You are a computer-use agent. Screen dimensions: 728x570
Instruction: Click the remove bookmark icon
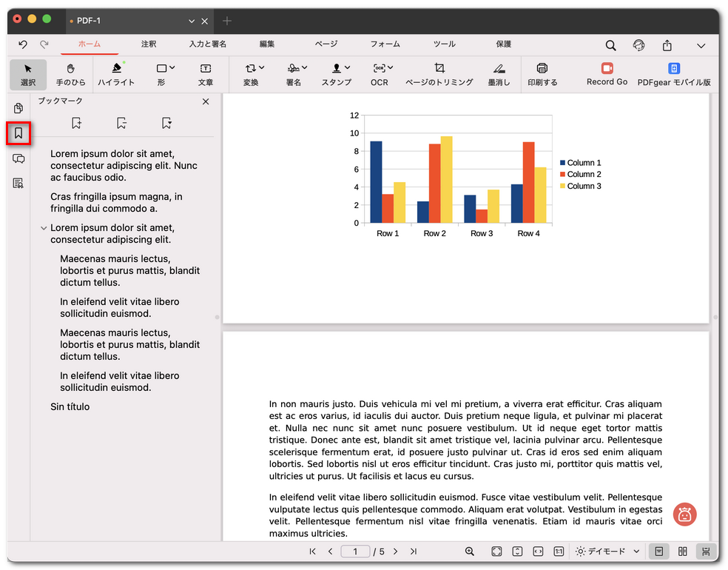121,123
